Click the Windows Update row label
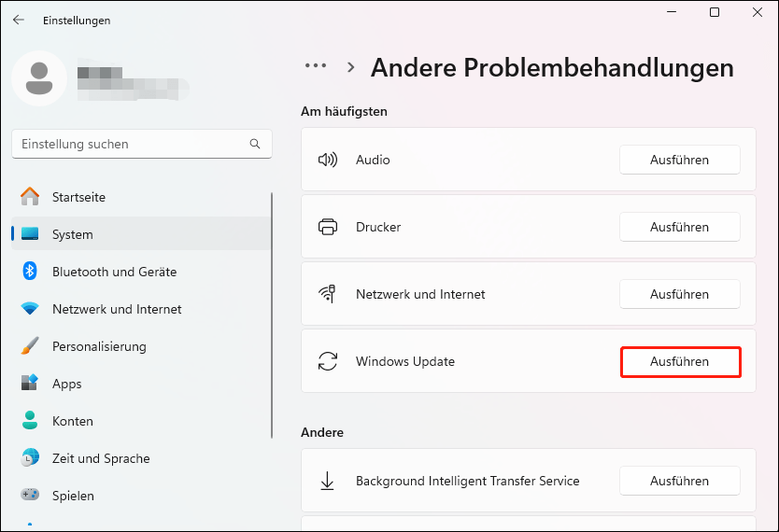779x532 pixels. coord(404,361)
